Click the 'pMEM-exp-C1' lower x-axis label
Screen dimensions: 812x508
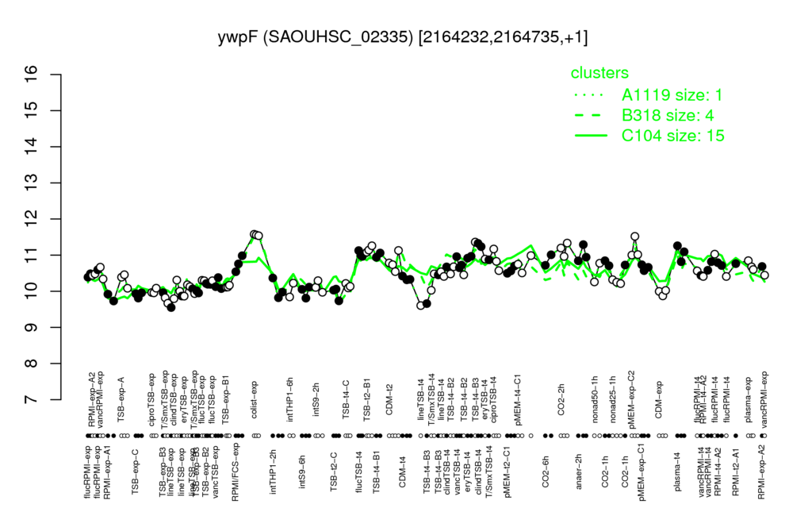(642, 472)
